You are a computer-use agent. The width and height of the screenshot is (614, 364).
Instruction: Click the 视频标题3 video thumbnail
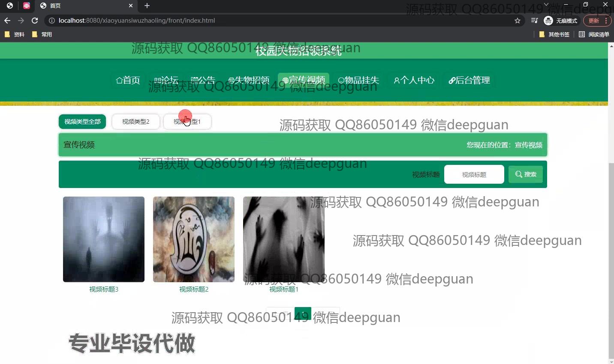click(103, 239)
